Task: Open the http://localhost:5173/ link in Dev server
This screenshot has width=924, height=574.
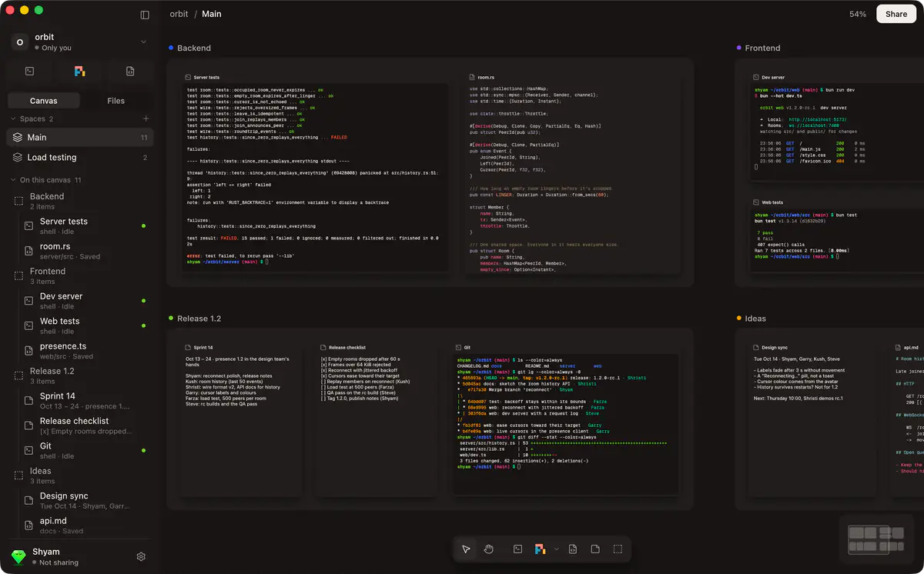Action: 818,119
